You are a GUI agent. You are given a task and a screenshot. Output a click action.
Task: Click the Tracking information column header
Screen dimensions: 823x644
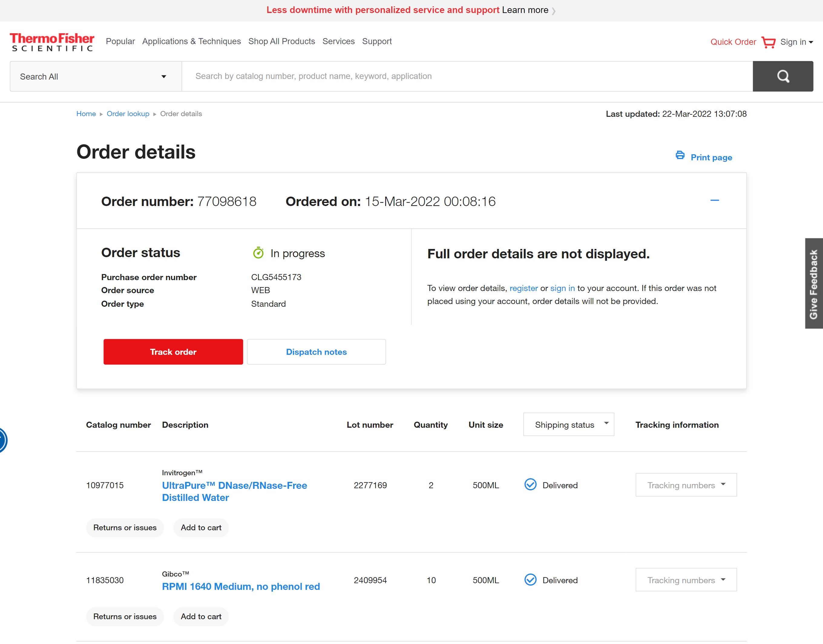677,425
